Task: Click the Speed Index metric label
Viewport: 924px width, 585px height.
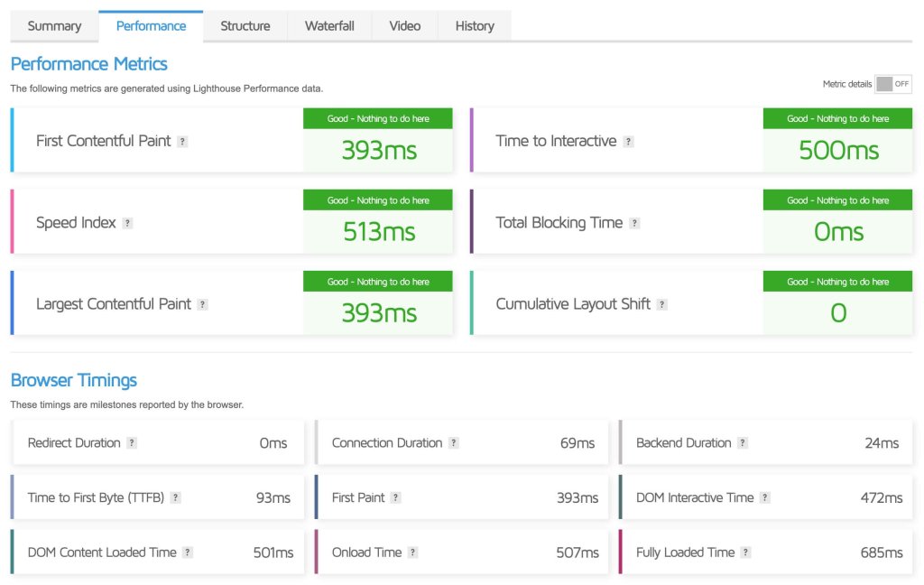Action: [x=76, y=223]
